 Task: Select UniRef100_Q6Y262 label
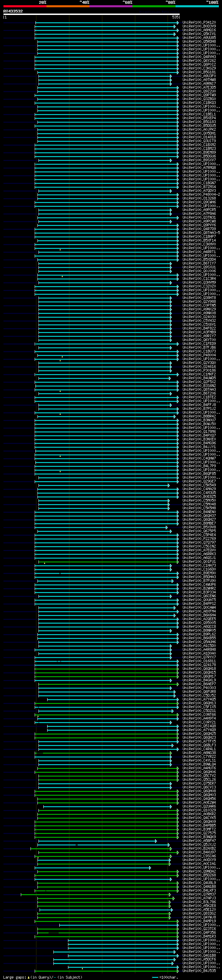click(x=199, y=61)
